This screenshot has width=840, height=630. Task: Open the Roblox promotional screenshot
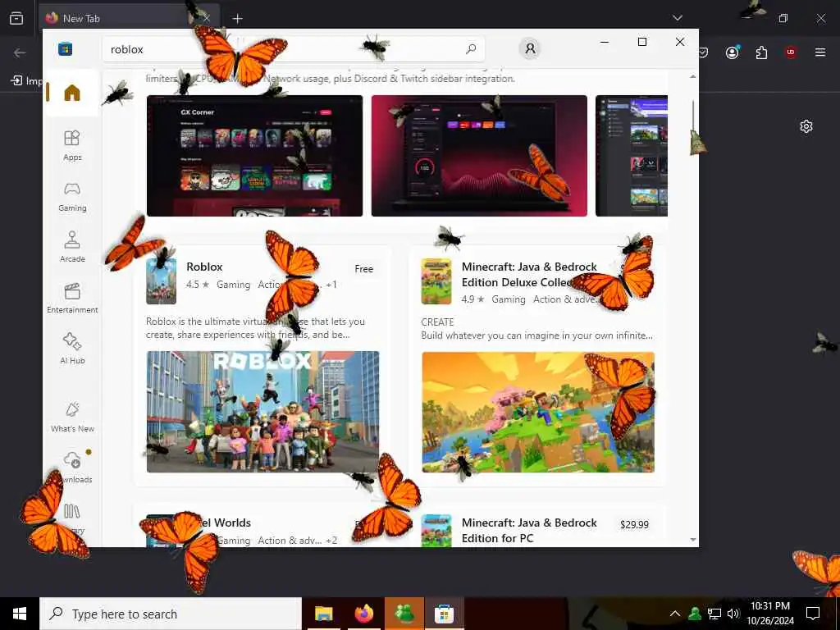click(262, 412)
